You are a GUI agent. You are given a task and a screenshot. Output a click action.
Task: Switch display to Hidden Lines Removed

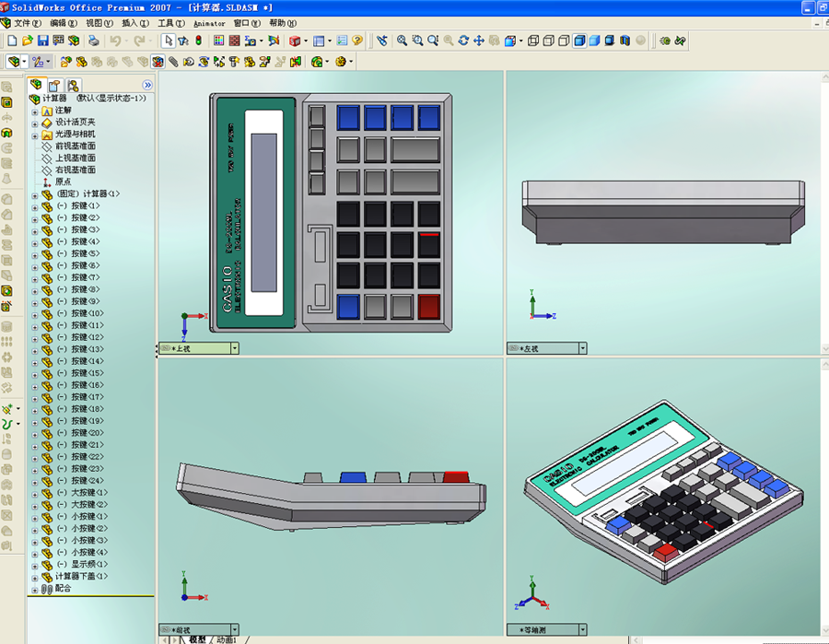tap(564, 41)
